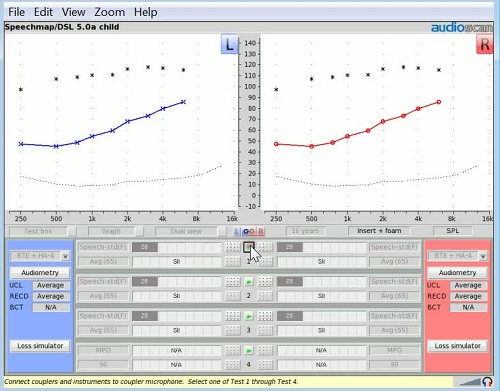Open the Dual view dropdown
The width and height of the screenshot is (500, 391).
(191, 231)
